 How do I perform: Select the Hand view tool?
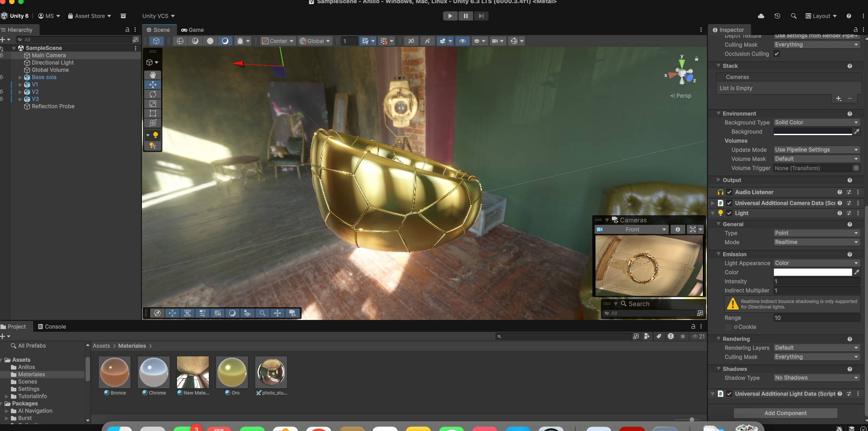click(x=153, y=75)
